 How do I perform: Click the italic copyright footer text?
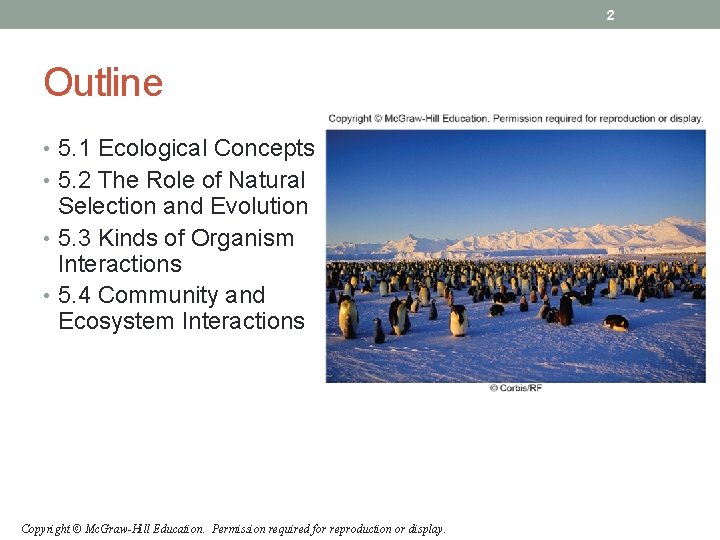[233, 529]
